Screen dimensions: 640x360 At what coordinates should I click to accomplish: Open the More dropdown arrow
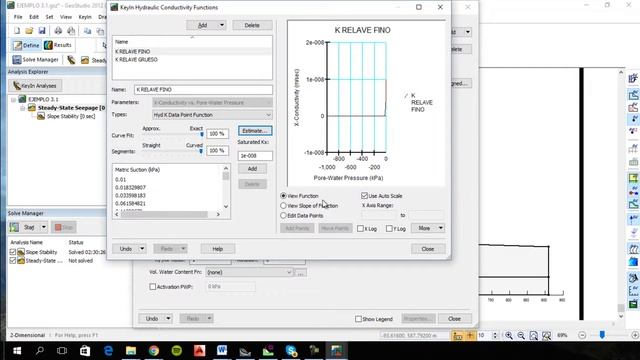pos(441,228)
